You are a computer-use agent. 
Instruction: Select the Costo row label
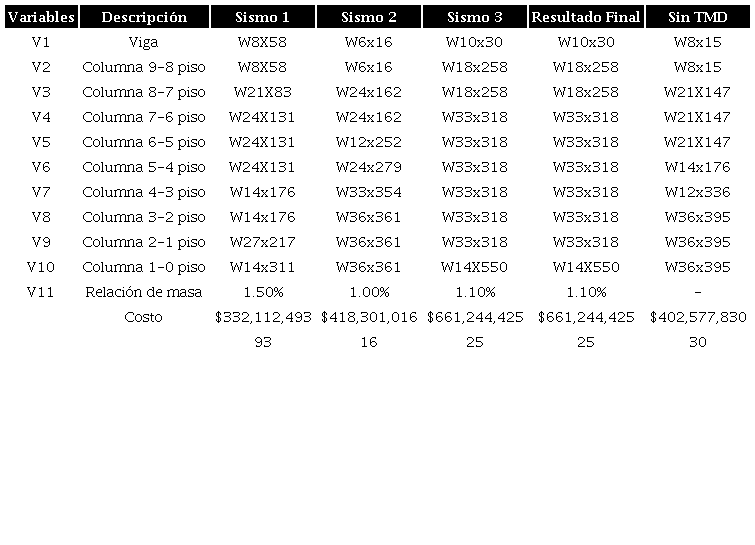pyautogui.click(x=144, y=317)
